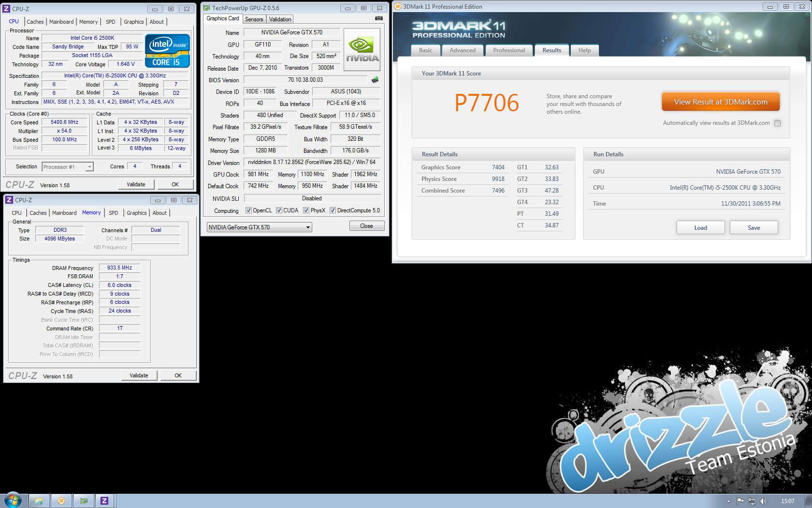Toggle the PhysX checkbox in GPU-Z
Screen dimensions: 812x508
click(306, 210)
